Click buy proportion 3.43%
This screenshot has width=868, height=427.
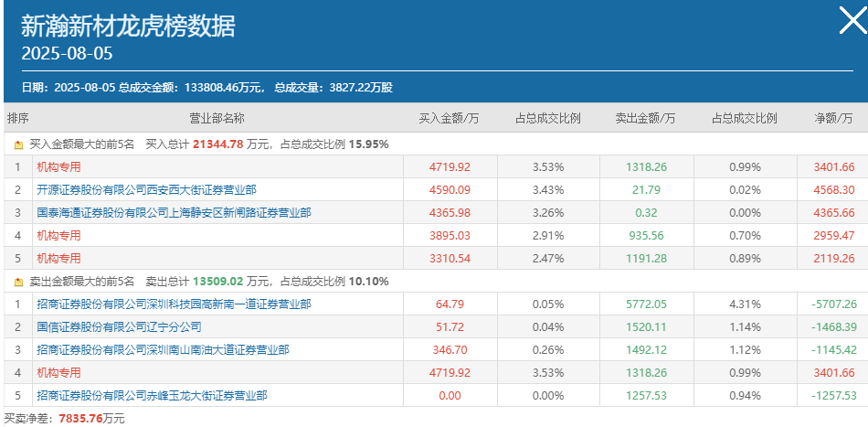click(548, 190)
